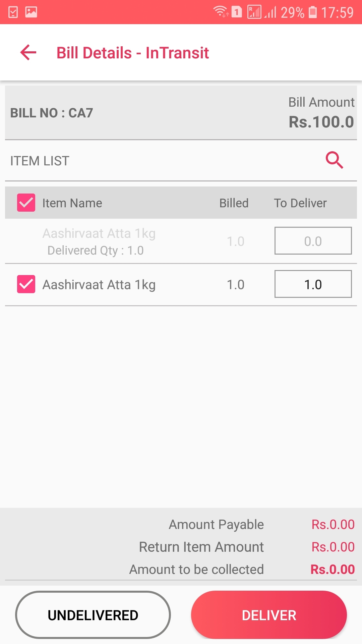Viewport: 362px width, 644px height.
Task: Tap the Amount to be collected value
Action: tap(332, 569)
